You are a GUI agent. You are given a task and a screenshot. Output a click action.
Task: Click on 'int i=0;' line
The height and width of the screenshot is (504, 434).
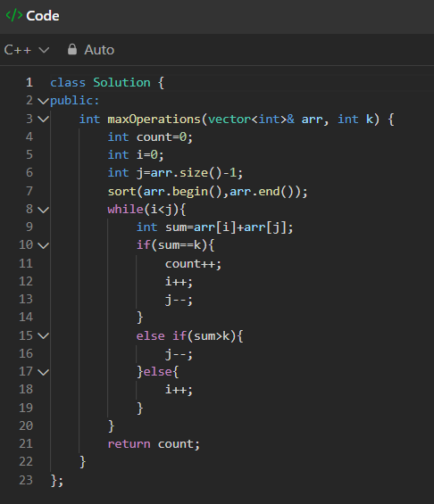(x=136, y=155)
